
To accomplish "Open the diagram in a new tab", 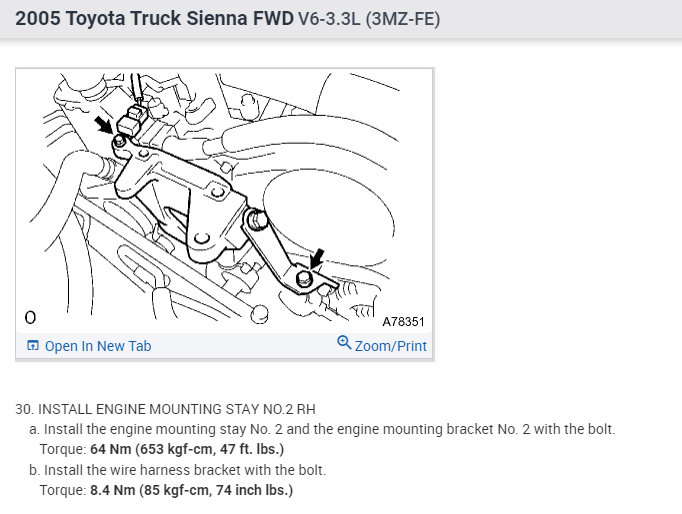I will pos(98,346).
